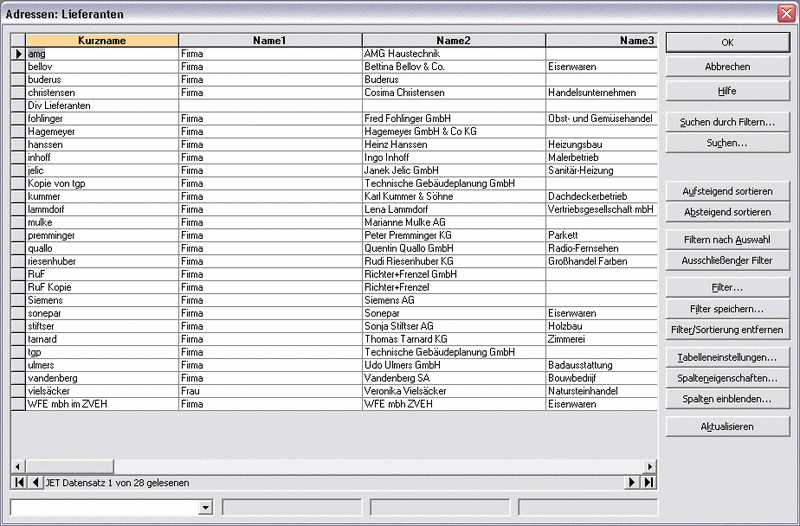The image size is (800, 526).
Task: Select the Name1 column header
Action: click(x=270, y=40)
